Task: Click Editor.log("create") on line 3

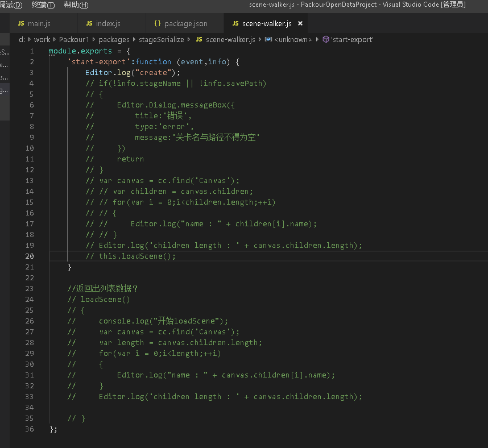Action: coord(133,73)
